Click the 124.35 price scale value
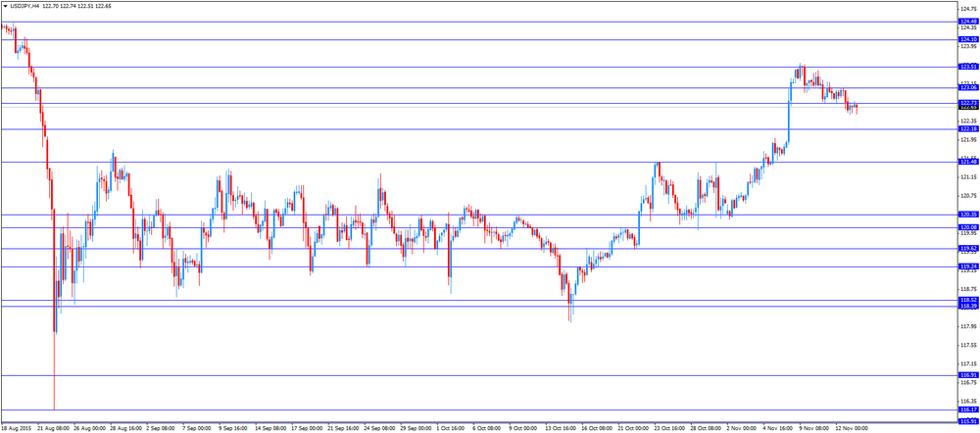Screen dimensions: 980x433 tap(968, 27)
